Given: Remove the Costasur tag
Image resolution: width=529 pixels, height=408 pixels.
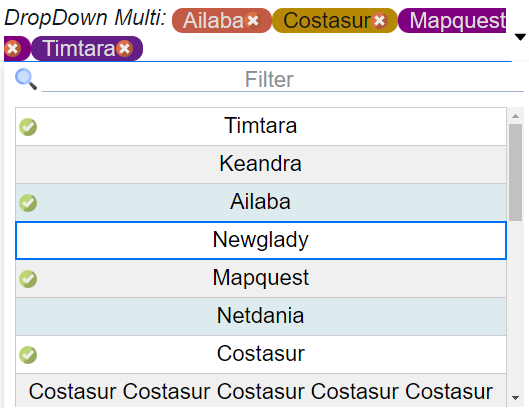Looking at the screenshot, I should pyautogui.click(x=380, y=21).
